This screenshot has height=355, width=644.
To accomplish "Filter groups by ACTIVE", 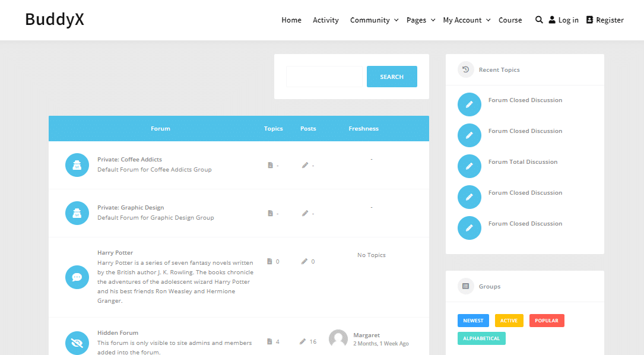I will pyautogui.click(x=509, y=321).
